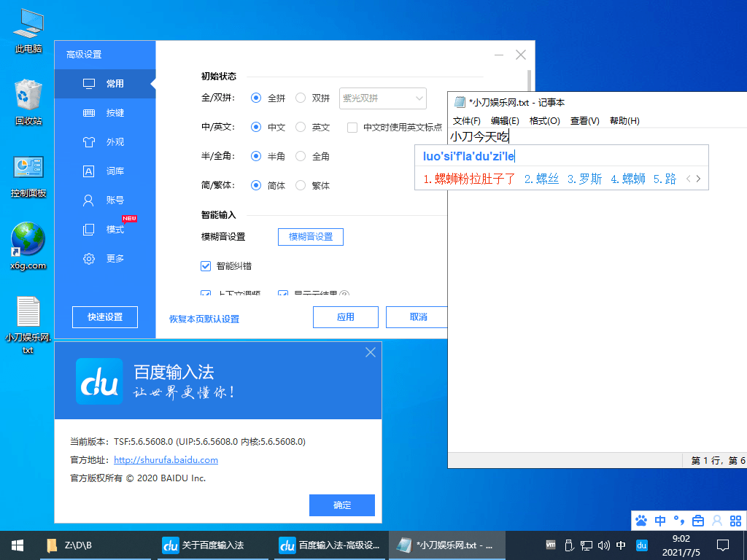Open the four-squares grid icon on IME toolbar
747x560 pixels.
pos(734,521)
